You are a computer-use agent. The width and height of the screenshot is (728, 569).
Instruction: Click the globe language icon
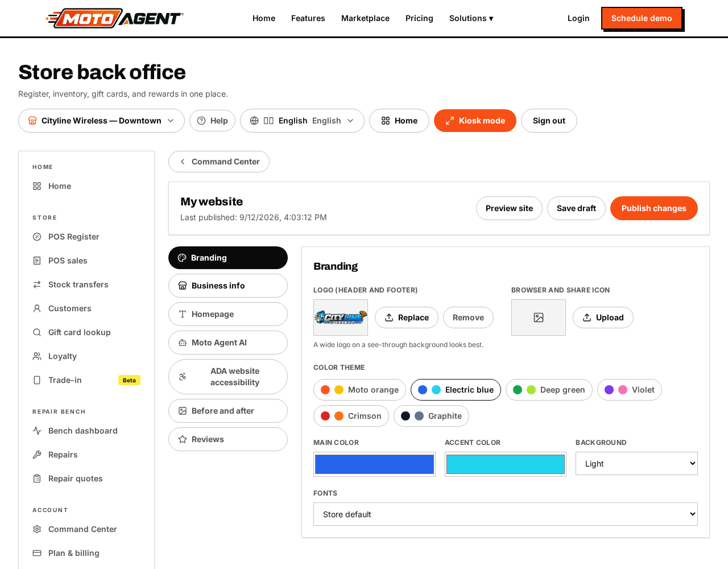click(x=254, y=121)
